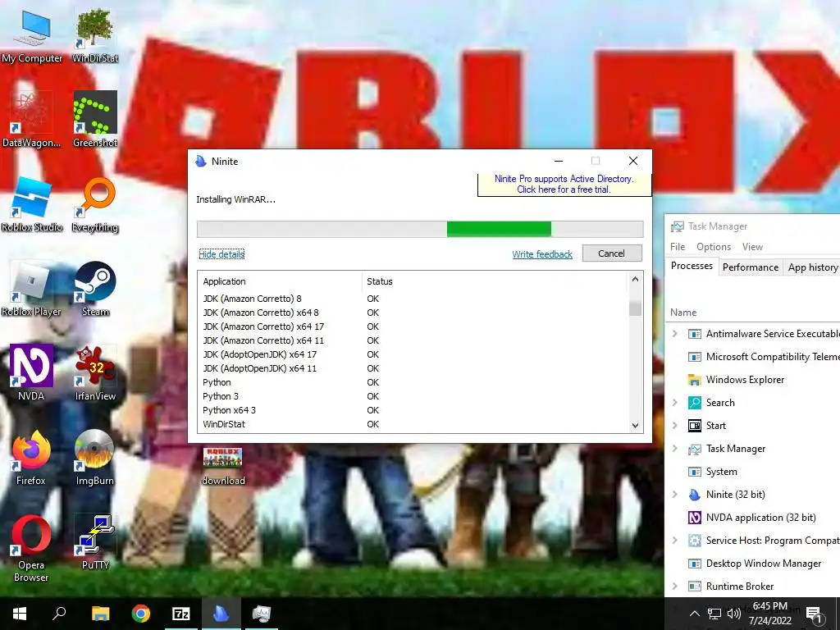Open Task Manager Options menu
The height and width of the screenshot is (630, 840).
tap(714, 246)
